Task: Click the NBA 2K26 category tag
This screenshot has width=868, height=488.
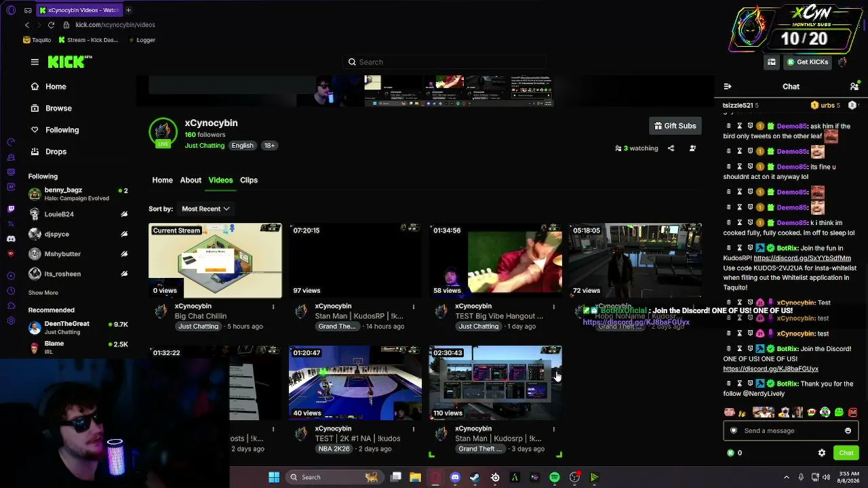Action: 335,449
